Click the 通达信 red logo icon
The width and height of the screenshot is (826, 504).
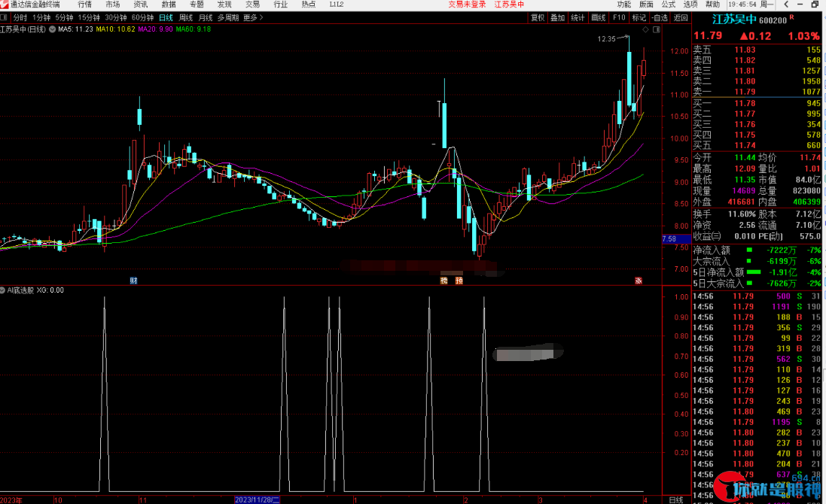[x=5, y=5]
